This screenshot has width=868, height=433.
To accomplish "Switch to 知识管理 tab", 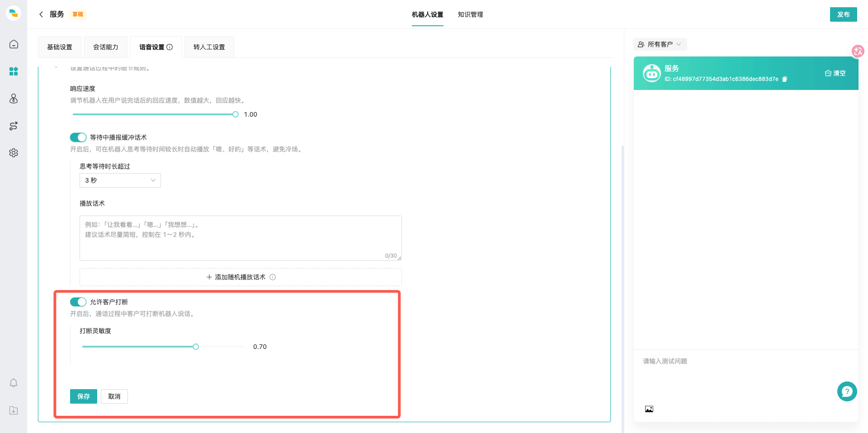I will point(471,14).
